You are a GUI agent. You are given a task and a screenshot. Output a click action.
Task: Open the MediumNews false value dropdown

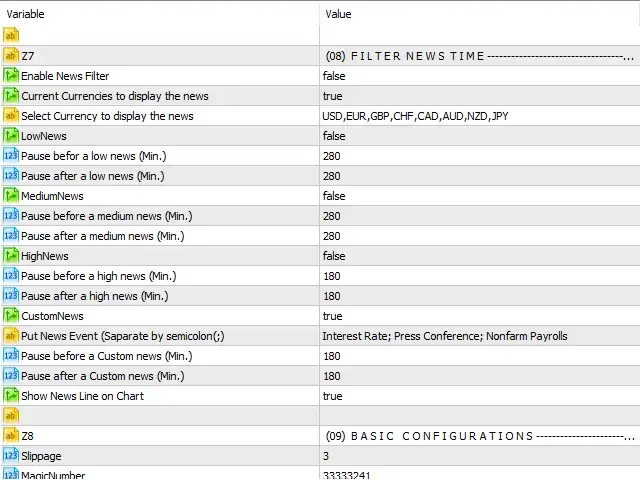(x=480, y=196)
